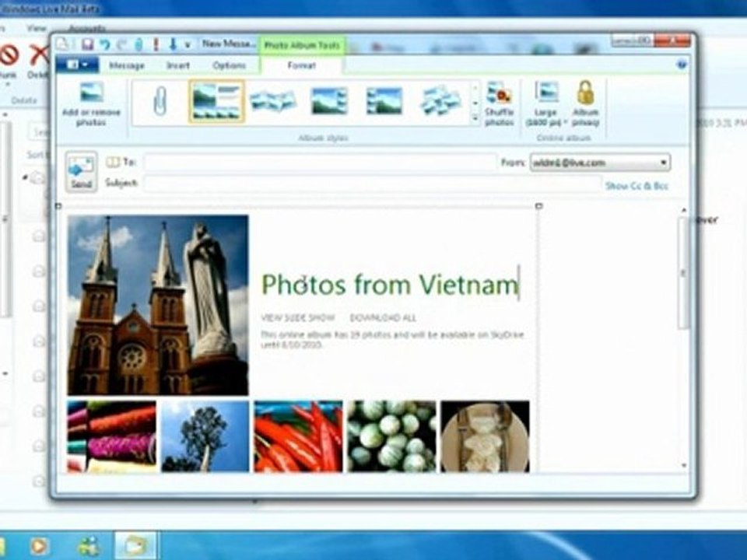Click scroll down arrow in message body
Viewport: 747px width, 560px height.
click(x=684, y=465)
